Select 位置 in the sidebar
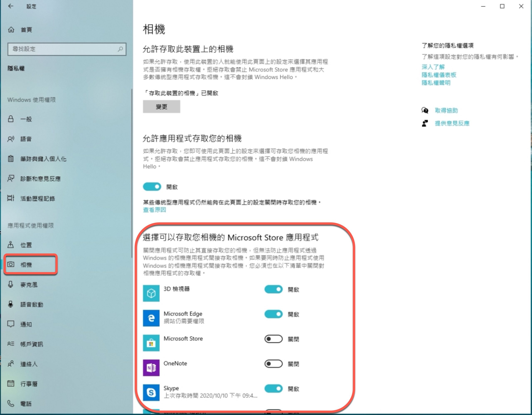This screenshot has height=415, width=532. coord(26,245)
